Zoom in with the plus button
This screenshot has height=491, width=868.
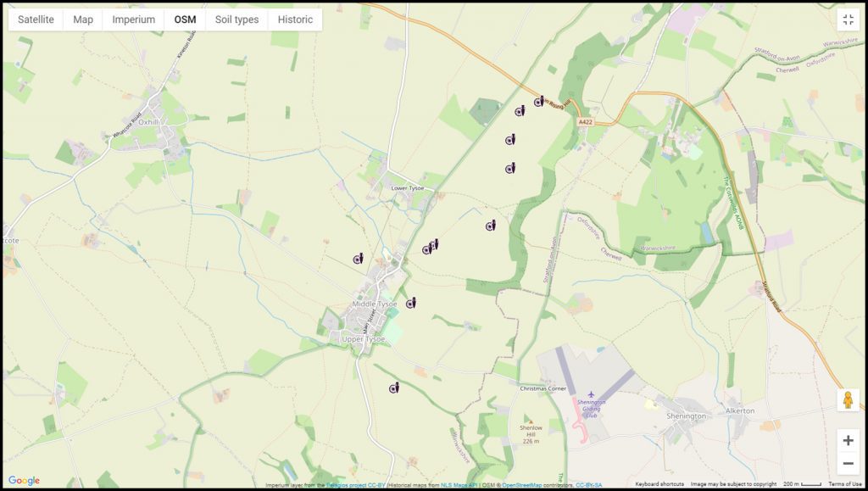[849, 440]
